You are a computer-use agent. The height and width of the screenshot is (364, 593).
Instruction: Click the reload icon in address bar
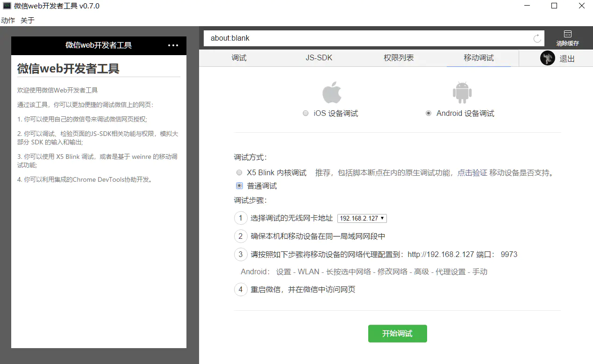pyautogui.click(x=537, y=38)
